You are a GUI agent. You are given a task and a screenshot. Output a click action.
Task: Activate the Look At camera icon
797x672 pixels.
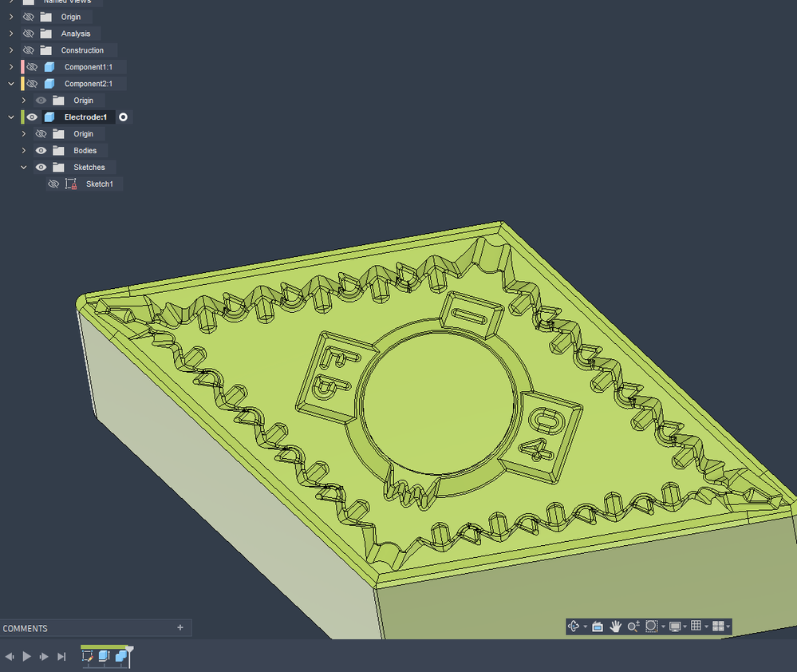[598, 627]
